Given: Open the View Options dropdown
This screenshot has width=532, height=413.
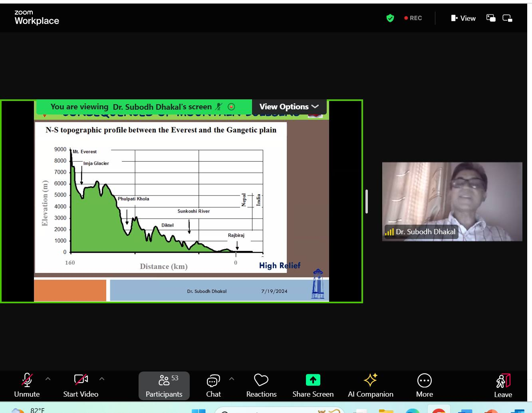Looking at the screenshot, I should (289, 107).
